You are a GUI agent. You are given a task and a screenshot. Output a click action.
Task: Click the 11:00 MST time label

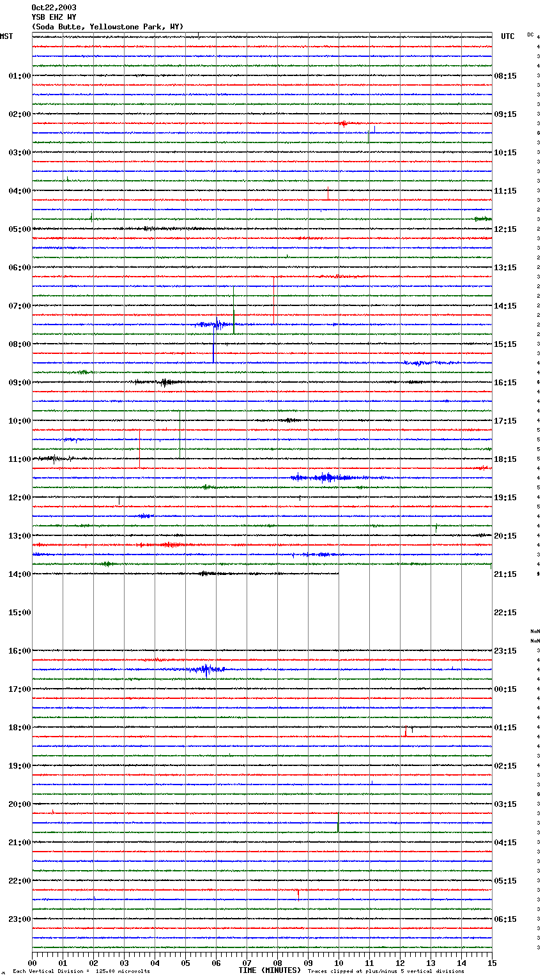tap(20, 459)
